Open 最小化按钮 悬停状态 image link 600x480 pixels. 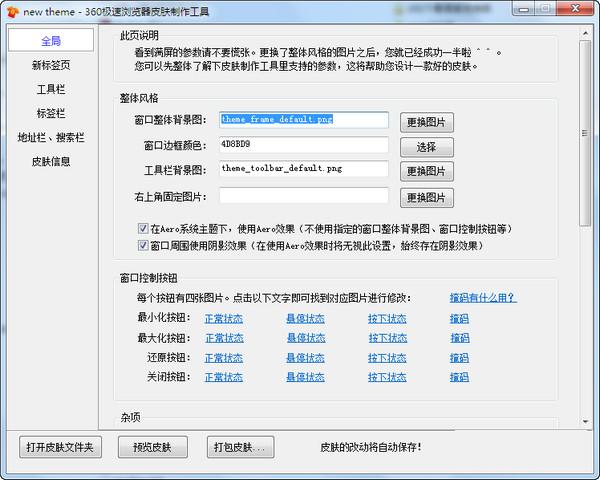(x=305, y=318)
